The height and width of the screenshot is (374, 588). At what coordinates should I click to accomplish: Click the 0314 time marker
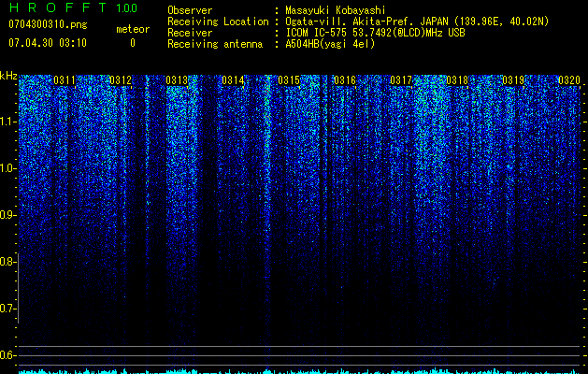tap(233, 80)
